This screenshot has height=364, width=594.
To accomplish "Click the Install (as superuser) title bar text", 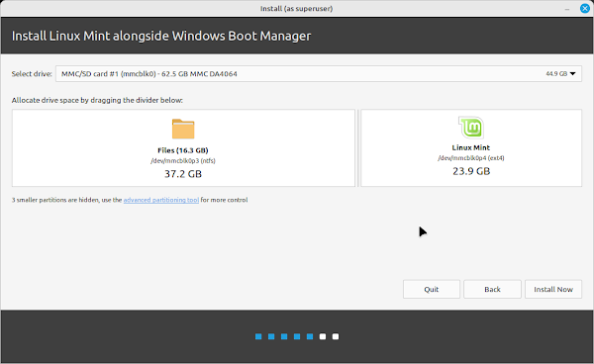I will point(297,8).
